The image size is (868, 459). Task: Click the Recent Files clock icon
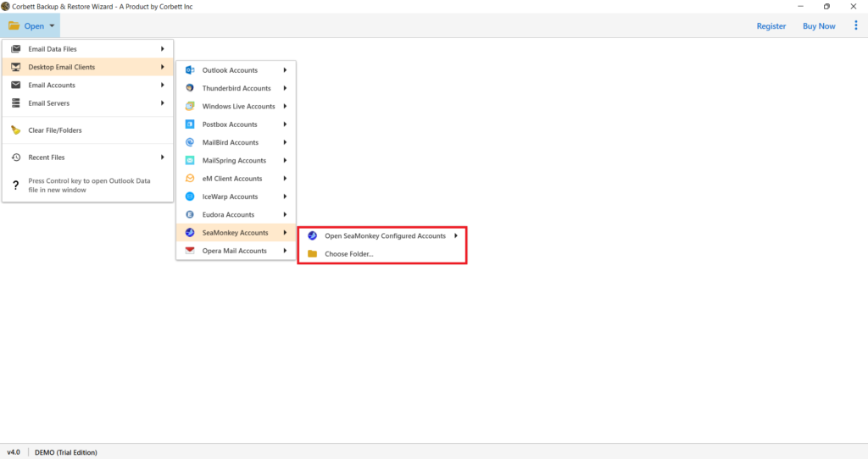[15, 157]
